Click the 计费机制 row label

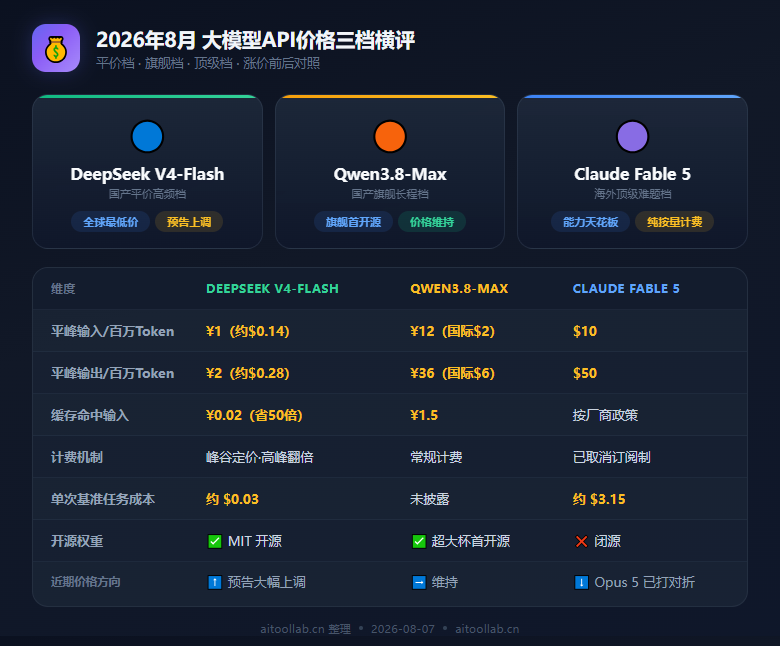77,457
